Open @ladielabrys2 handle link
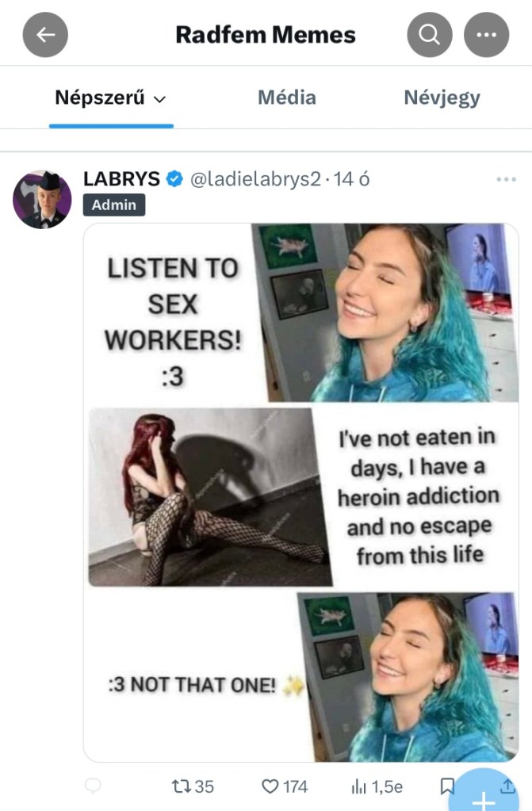 [255, 179]
